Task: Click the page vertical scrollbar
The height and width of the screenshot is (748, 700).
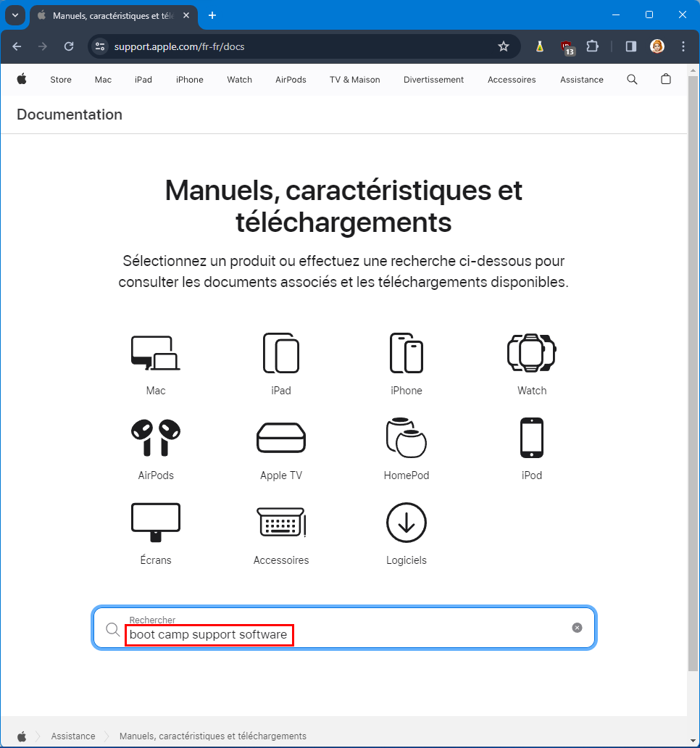Action: 693,373
